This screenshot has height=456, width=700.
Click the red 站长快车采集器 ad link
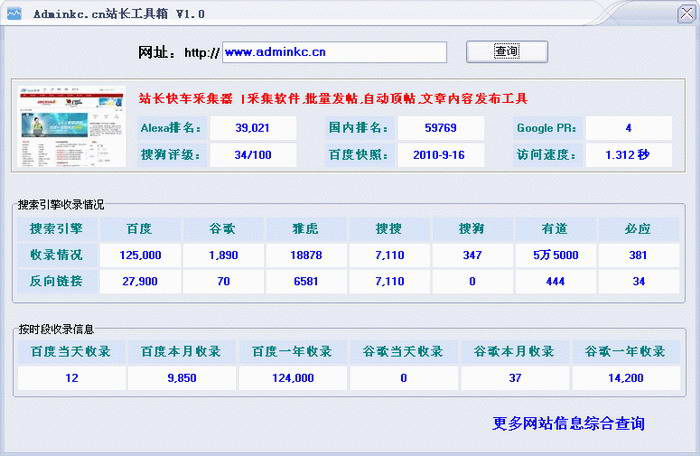333,98
